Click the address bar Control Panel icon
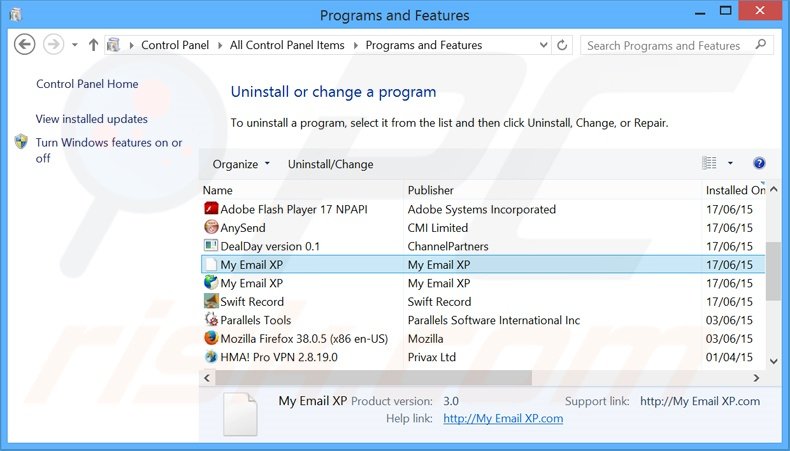Screen dimensions: 790x451 [x=114, y=45]
